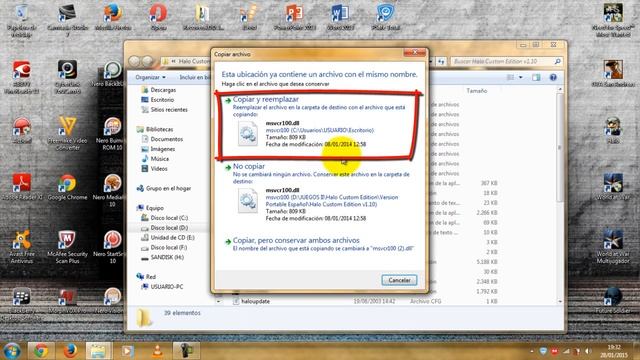Viewport: 640px width, 360px height.
Task: Select SANDISK (H:) drive
Action: [162, 257]
